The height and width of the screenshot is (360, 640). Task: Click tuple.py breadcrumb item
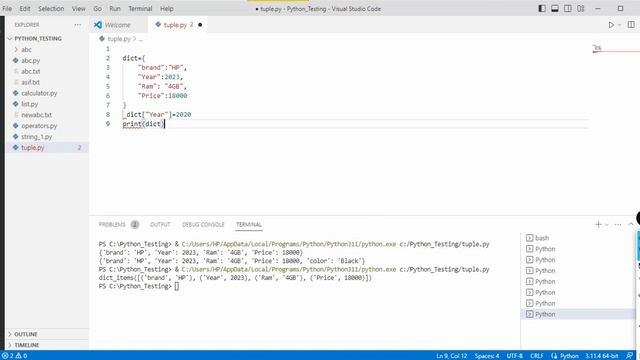click(x=119, y=39)
